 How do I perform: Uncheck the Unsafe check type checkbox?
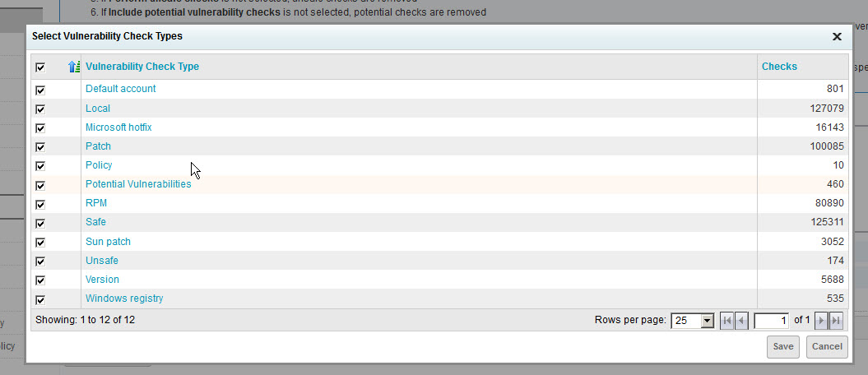coord(40,262)
